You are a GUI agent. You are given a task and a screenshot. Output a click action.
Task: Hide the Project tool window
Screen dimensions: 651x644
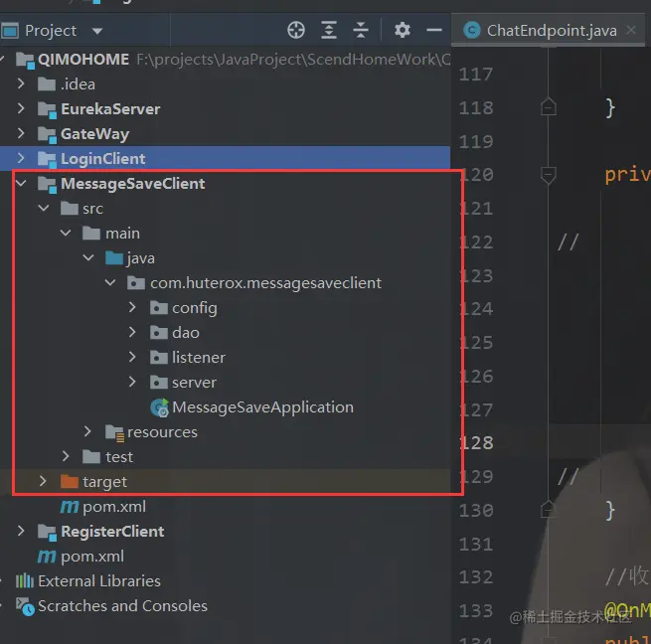click(434, 30)
